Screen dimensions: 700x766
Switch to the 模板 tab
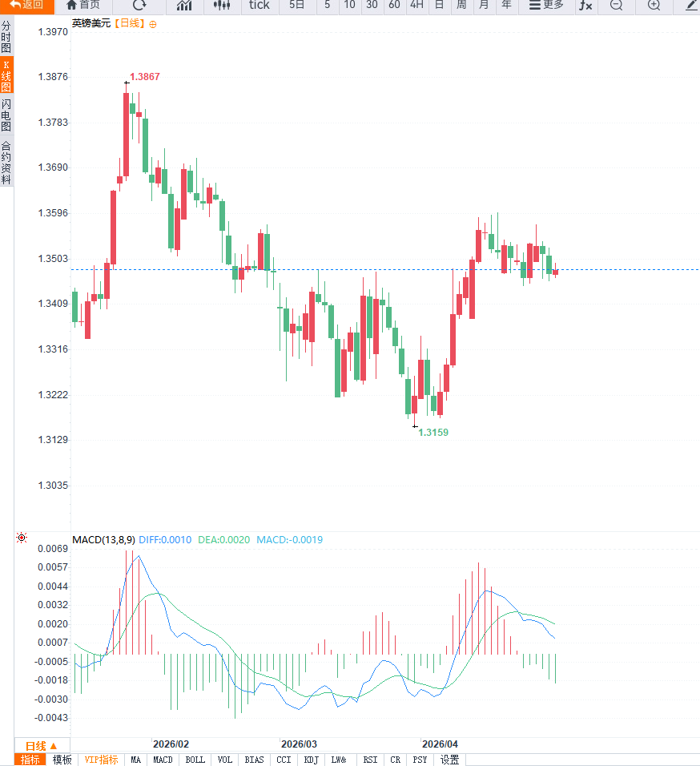tap(62, 760)
